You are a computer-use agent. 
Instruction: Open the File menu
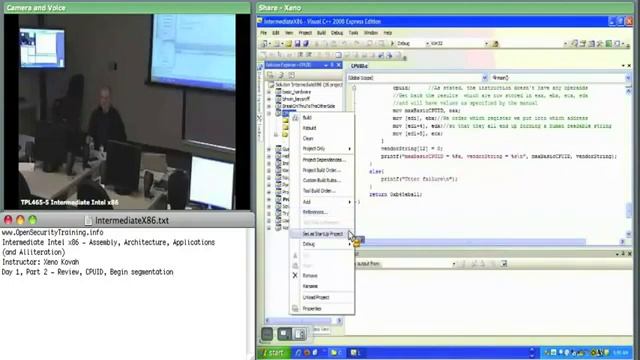pyautogui.click(x=264, y=33)
